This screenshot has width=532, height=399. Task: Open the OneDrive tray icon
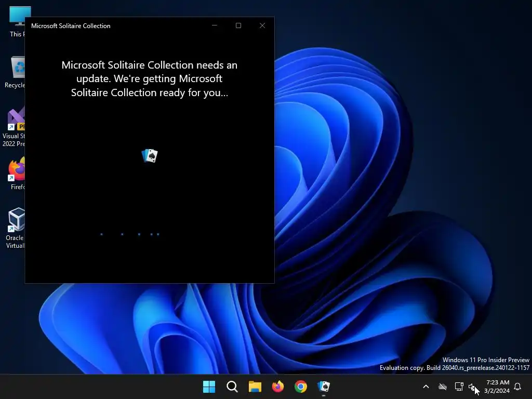pyautogui.click(x=443, y=387)
